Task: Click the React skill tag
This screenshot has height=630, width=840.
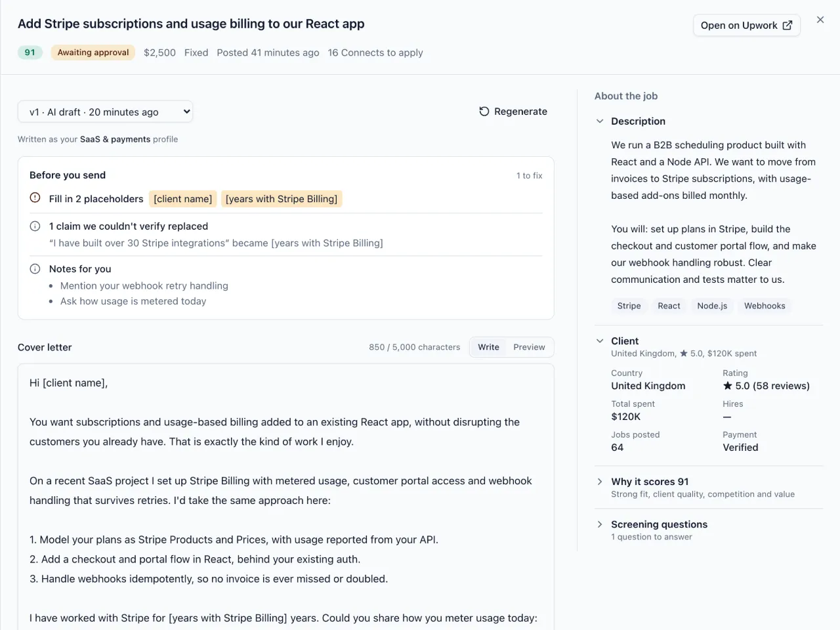Action: coord(669,306)
